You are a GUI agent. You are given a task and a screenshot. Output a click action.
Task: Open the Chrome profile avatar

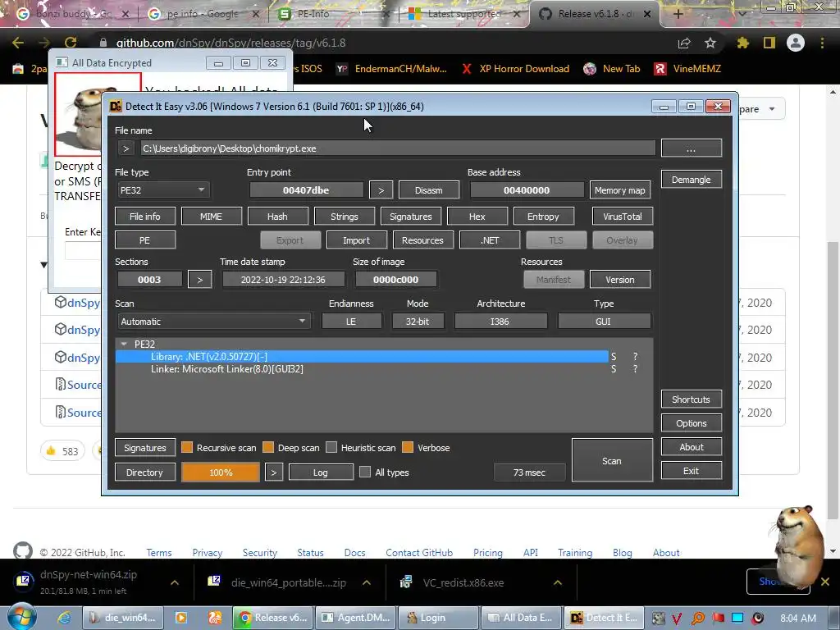(796, 43)
